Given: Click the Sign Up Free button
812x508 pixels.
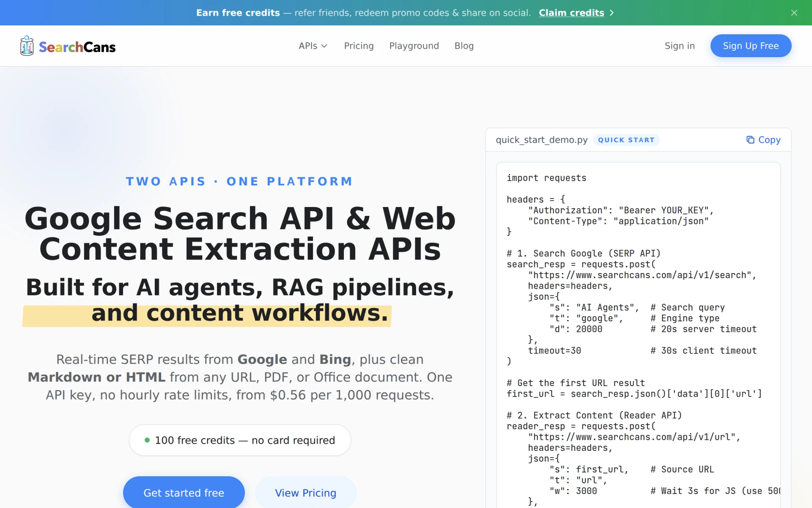Looking at the screenshot, I should (751, 46).
